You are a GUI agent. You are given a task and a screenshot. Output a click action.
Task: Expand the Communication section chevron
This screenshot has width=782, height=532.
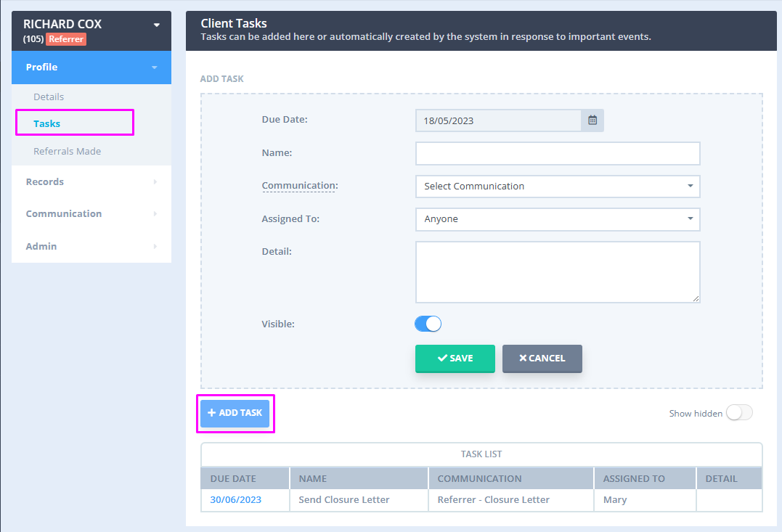[154, 213]
